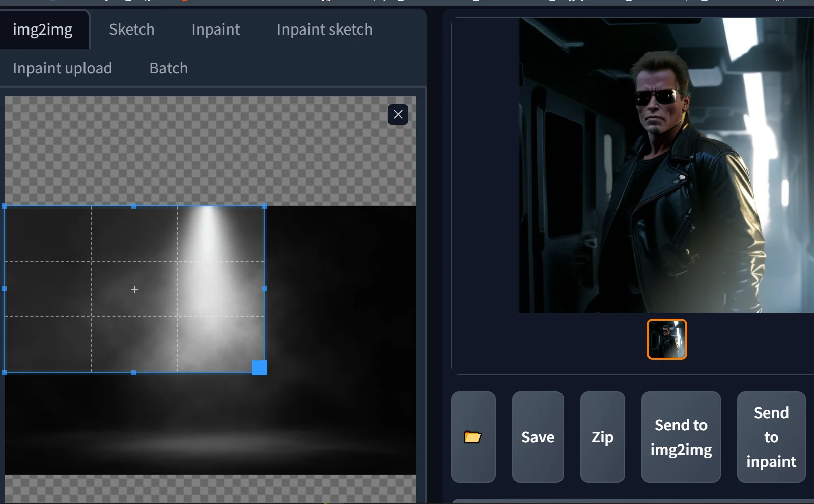Open the Batch tab
Screen dimensions: 814x504
169,68
